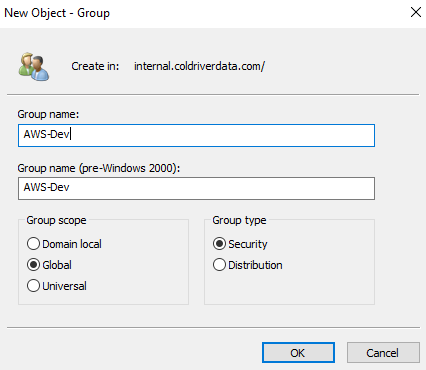This screenshot has height=370, width=426.
Task: Click the "Group name (pre-Windows 2000):" label
Action: [x=99, y=168]
